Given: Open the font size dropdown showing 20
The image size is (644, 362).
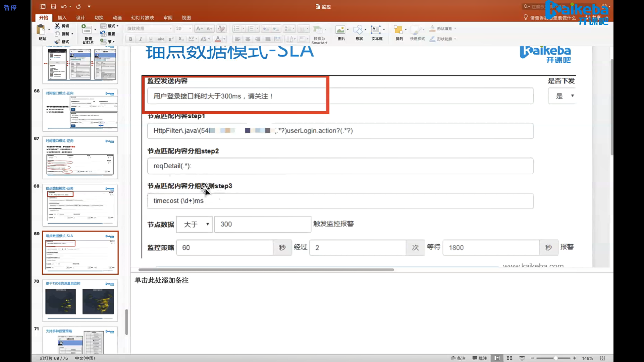Looking at the screenshot, I should (x=190, y=28).
